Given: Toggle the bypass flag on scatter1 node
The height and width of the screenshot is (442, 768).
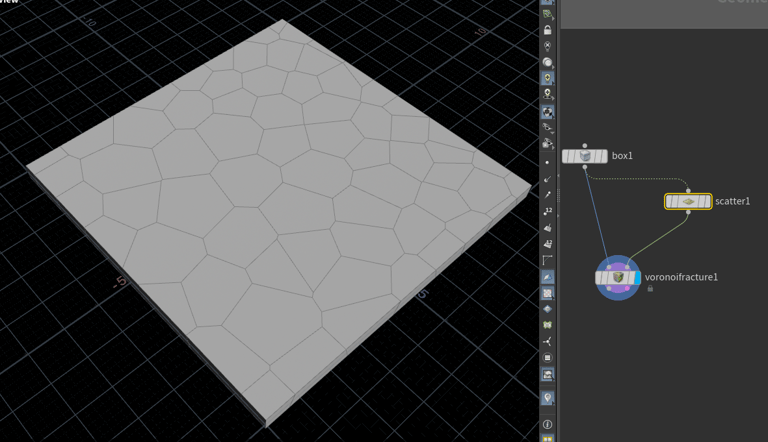Looking at the screenshot, I should (x=670, y=201).
